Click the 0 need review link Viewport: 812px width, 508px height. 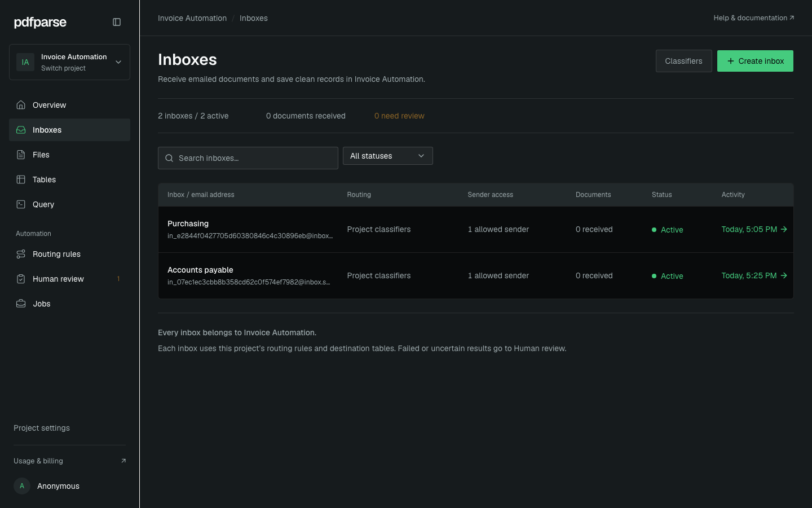(x=399, y=116)
